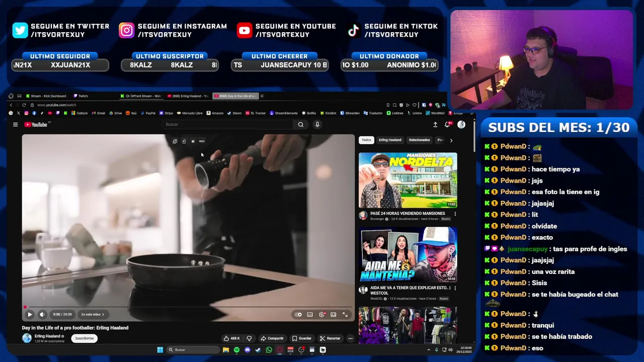This screenshot has height=362, width=644.
Task: Click Guardar to save the video
Action: pos(302,338)
